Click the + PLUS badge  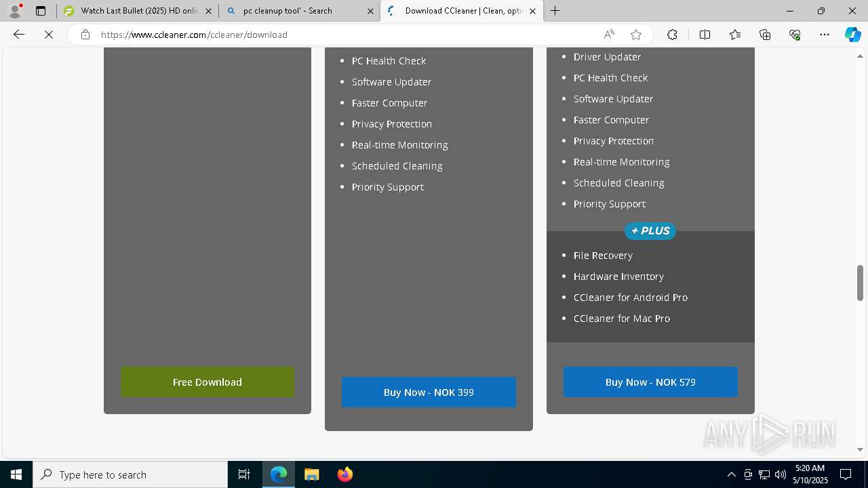coord(650,231)
